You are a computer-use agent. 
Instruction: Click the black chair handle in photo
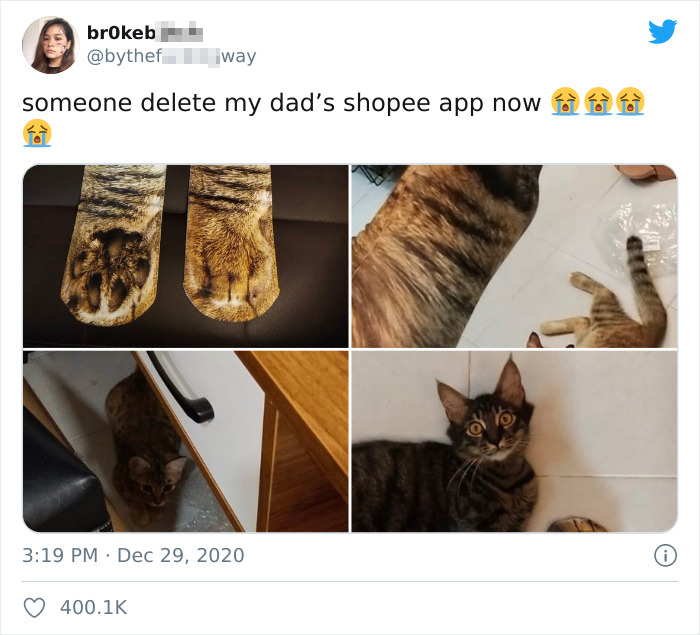coord(180,387)
